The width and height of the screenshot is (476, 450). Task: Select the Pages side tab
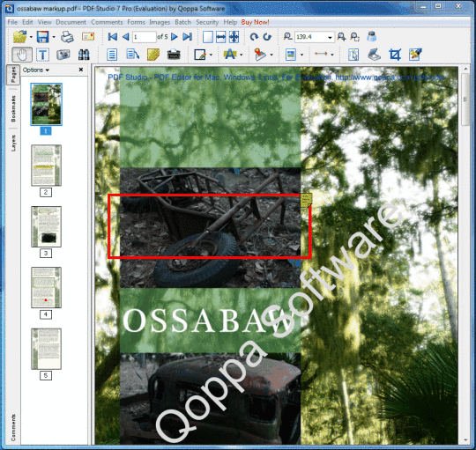pyautogui.click(x=13, y=75)
